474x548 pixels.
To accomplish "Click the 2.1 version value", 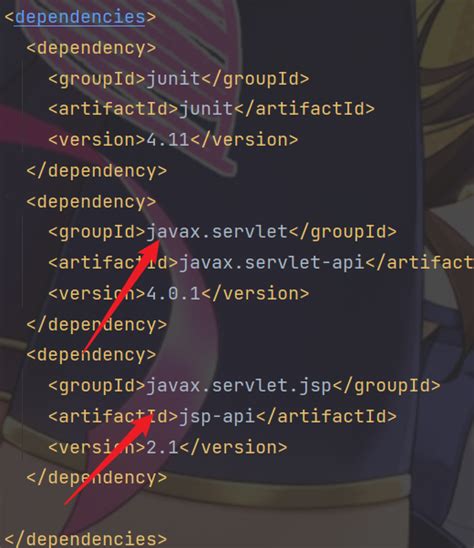I will pyautogui.click(x=162, y=447).
